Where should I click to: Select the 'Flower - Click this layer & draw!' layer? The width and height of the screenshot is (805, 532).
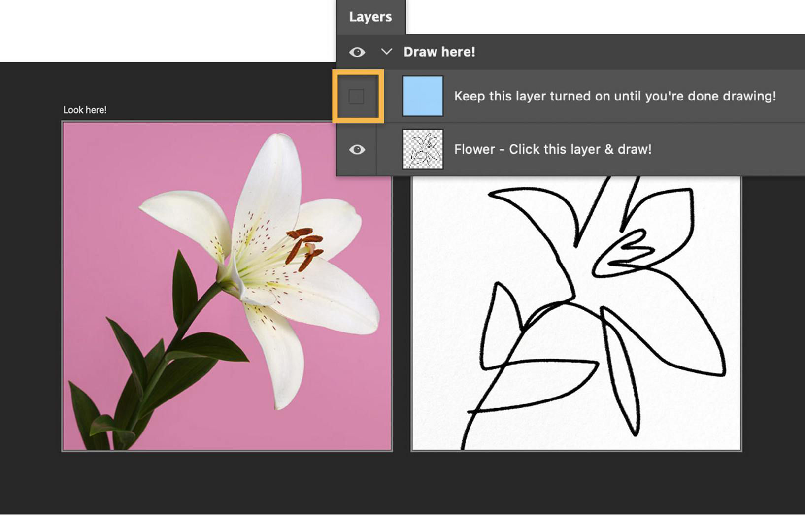(x=552, y=149)
